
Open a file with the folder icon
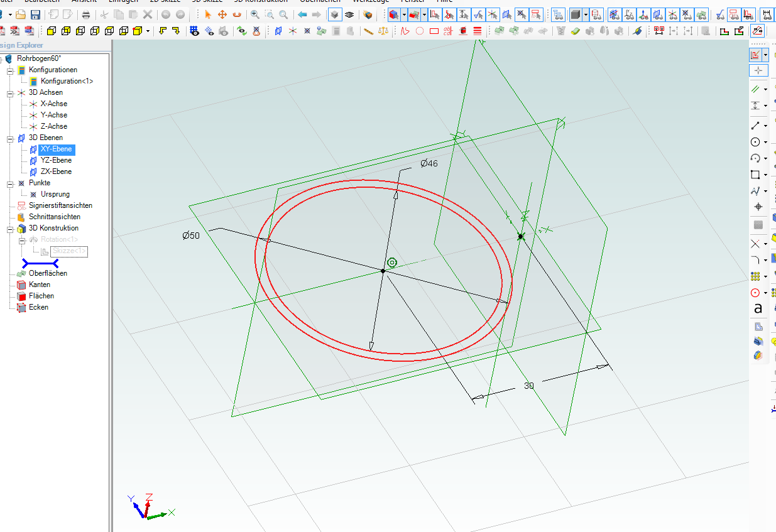21,14
